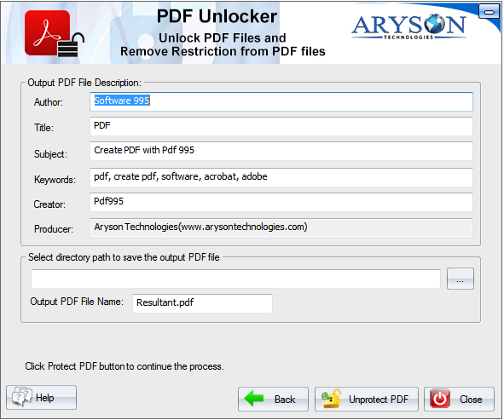
Task: Close the PDF Unlocker application
Action: pyautogui.click(x=459, y=400)
